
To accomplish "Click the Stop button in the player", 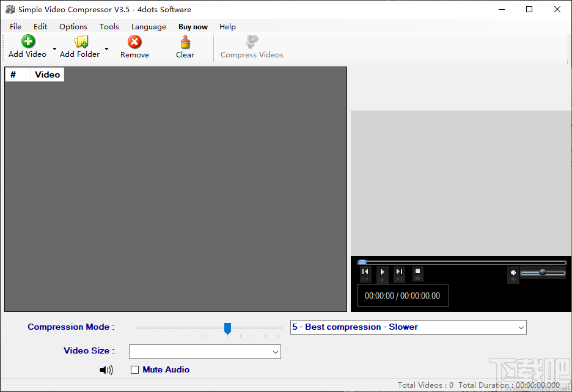I will click(417, 272).
